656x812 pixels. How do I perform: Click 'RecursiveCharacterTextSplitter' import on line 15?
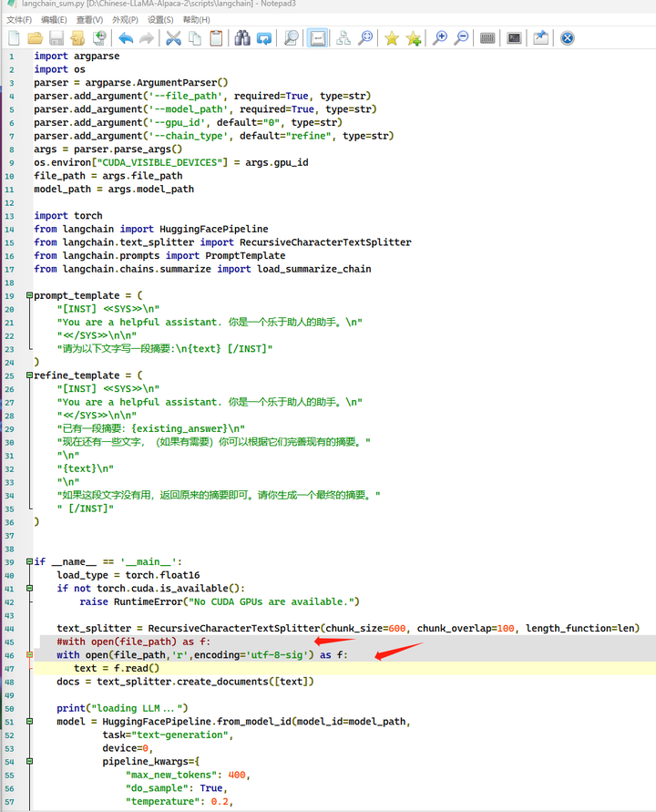pyautogui.click(x=325, y=242)
